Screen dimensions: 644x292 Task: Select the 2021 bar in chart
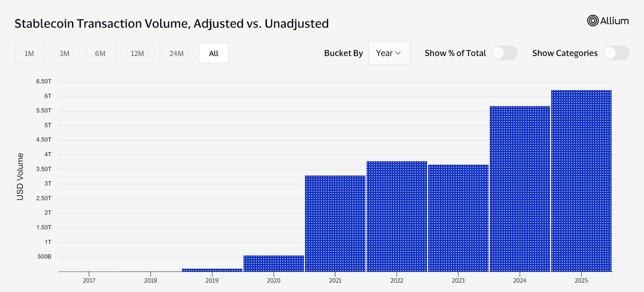(335, 224)
